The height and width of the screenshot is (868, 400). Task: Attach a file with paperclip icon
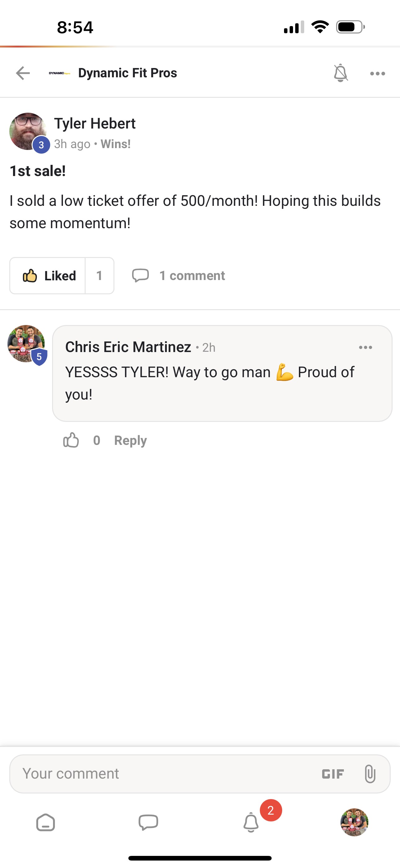pyautogui.click(x=370, y=774)
